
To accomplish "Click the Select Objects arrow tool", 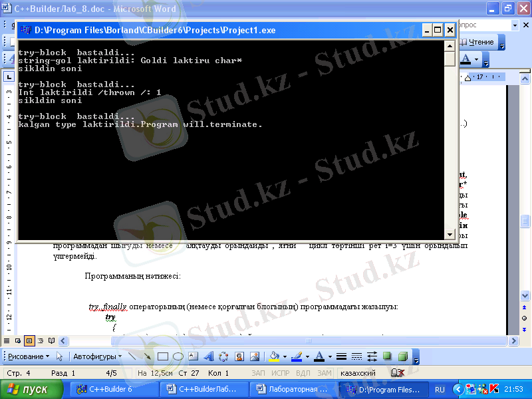I will point(60,356).
